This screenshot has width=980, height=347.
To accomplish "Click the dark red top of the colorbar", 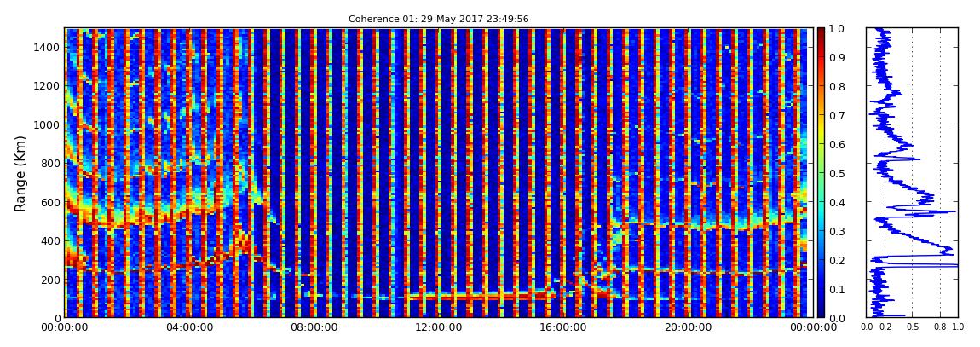I will point(821,32).
